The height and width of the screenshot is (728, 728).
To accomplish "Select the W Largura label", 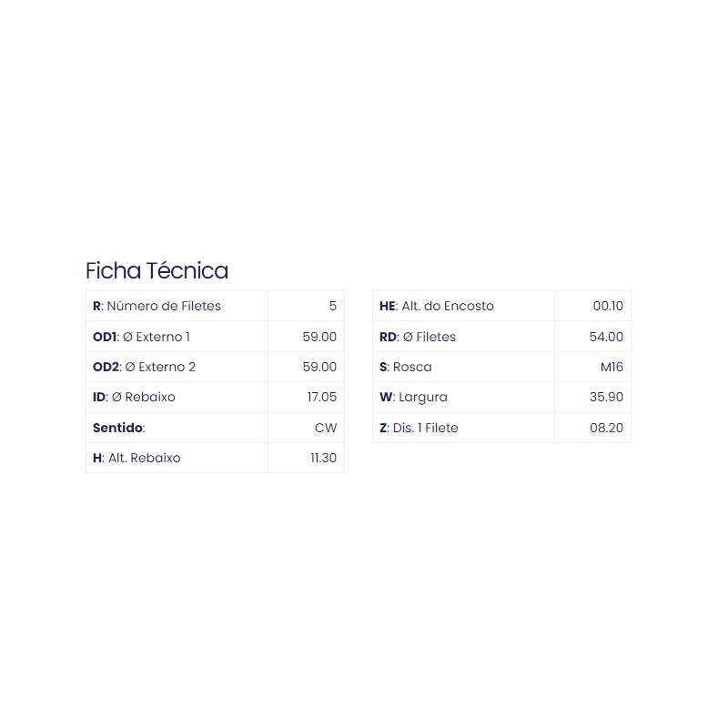I will point(413,398).
